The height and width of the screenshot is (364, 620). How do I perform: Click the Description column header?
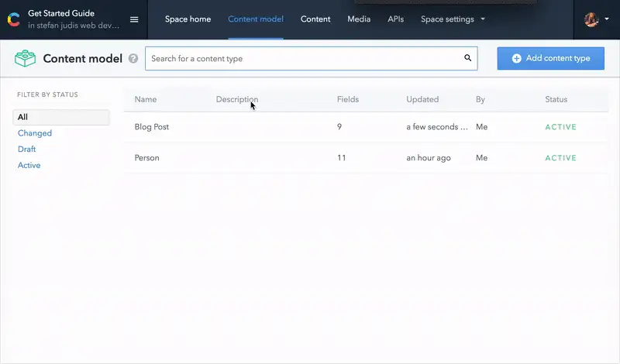(237, 99)
